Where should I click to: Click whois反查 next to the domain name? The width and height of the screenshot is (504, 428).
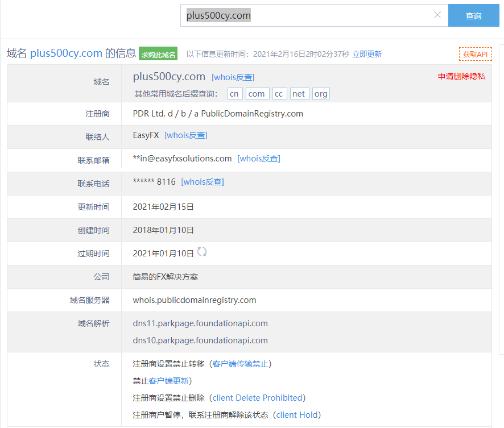click(233, 77)
